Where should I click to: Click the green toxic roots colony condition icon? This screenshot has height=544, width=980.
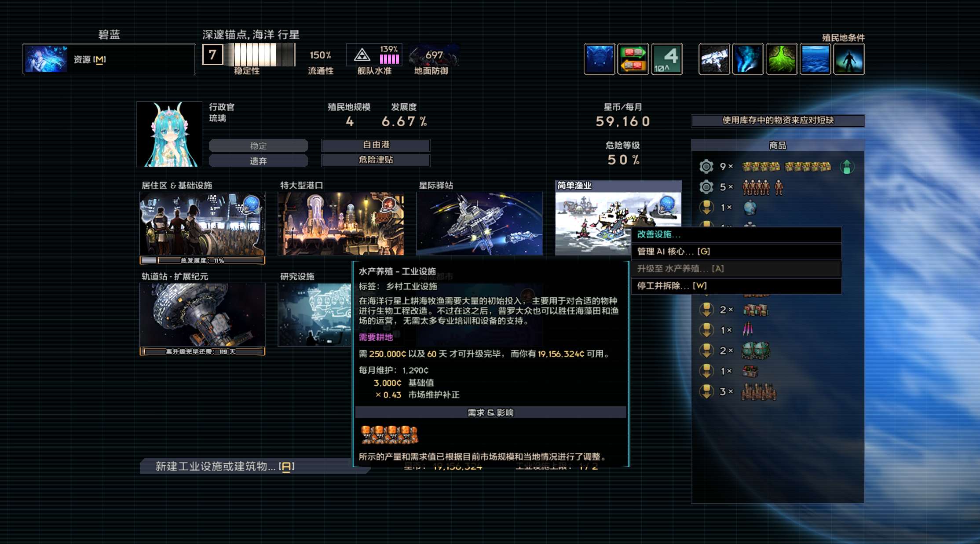(782, 59)
